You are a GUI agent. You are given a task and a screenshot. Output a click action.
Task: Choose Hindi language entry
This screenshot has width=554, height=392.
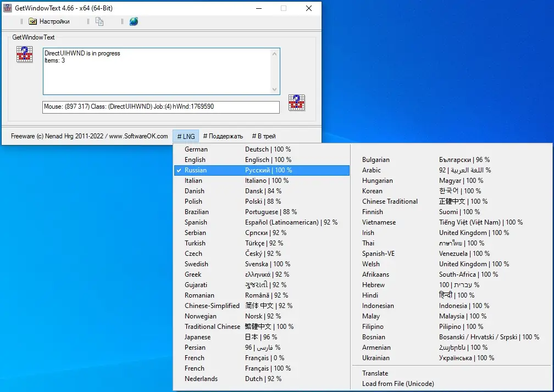point(451,295)
